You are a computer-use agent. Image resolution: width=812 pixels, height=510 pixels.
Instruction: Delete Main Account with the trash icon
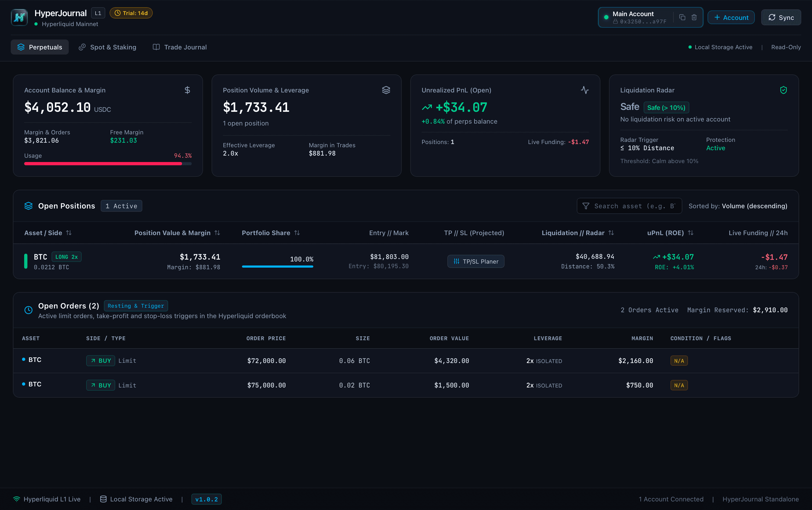[694, 17]
